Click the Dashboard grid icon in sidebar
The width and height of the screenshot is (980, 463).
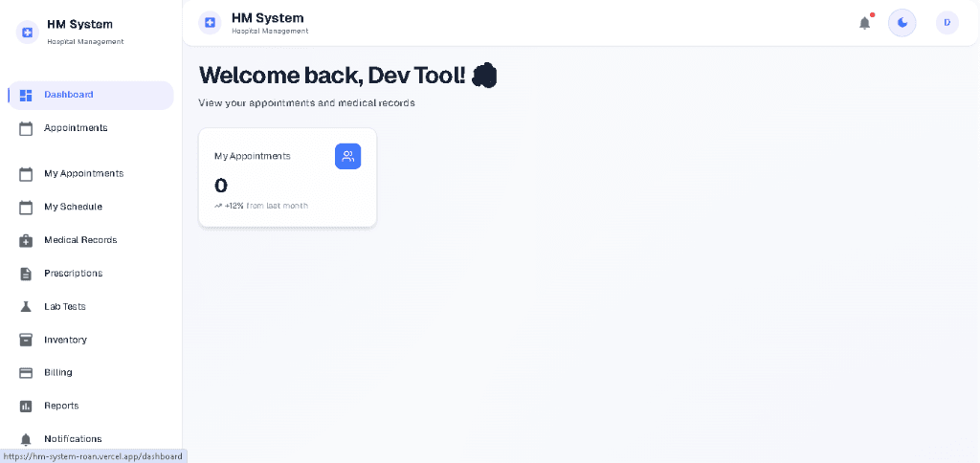[x=26, y=95]
